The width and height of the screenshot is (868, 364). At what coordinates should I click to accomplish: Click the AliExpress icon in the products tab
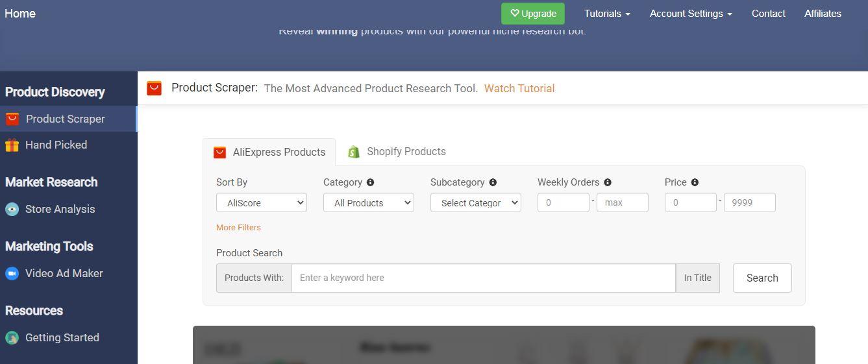point(219,152)
